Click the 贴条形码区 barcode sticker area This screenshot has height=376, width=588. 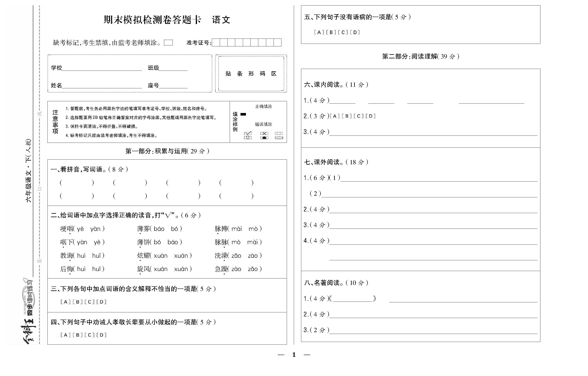pyautogui.click(x=251, y=73)
